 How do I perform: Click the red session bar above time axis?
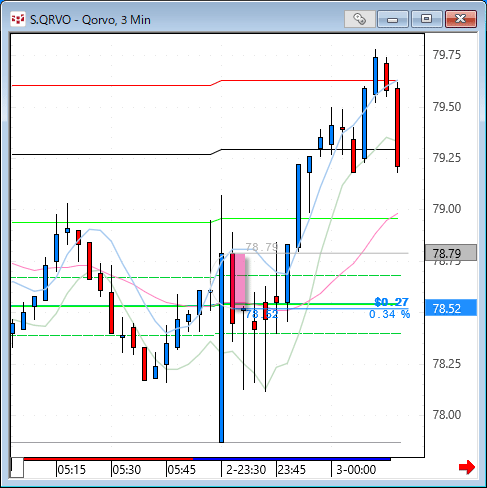click(x=108, y=459)
